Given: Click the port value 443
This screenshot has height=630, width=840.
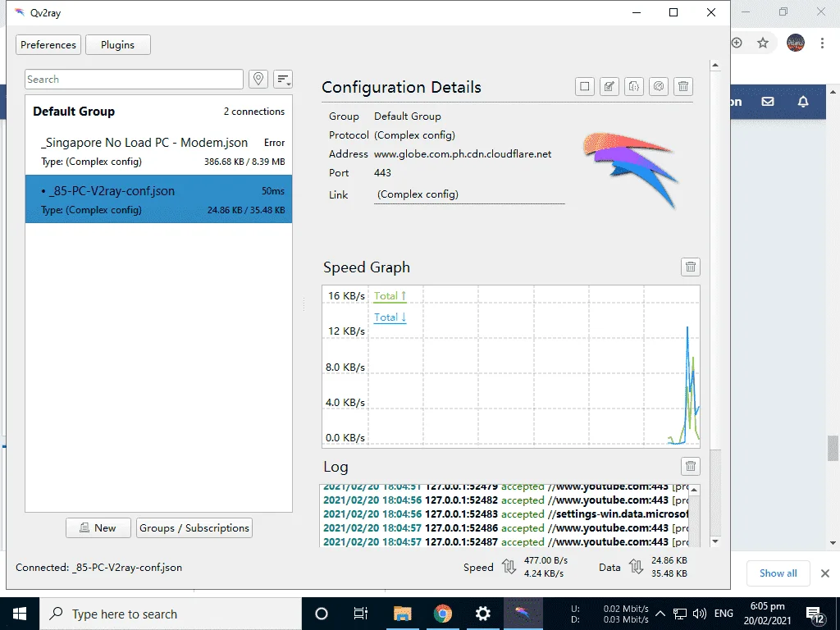Looking at the screenshot, I should (x=382, y=172).
